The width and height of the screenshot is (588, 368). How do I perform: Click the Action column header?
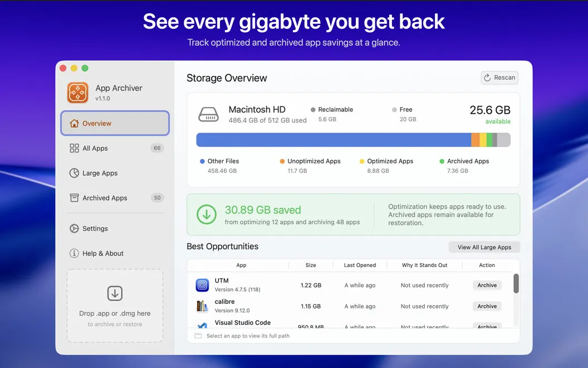click(487, 265)
